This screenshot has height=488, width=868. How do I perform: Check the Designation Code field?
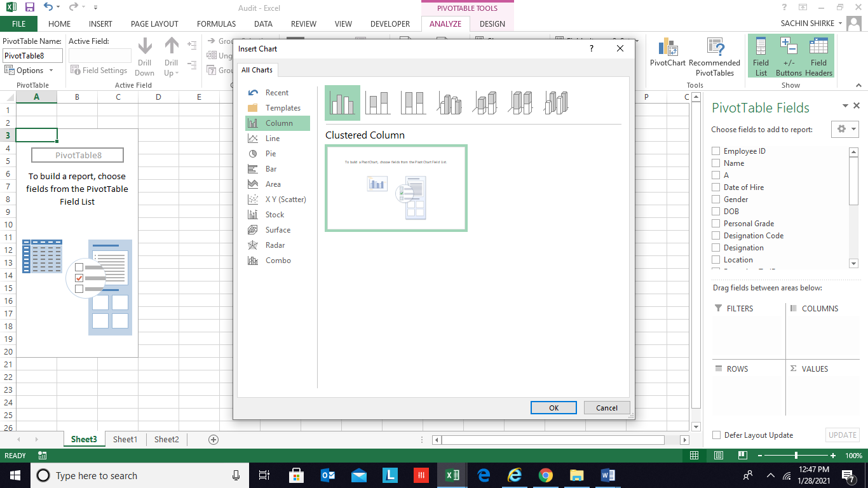716,236
